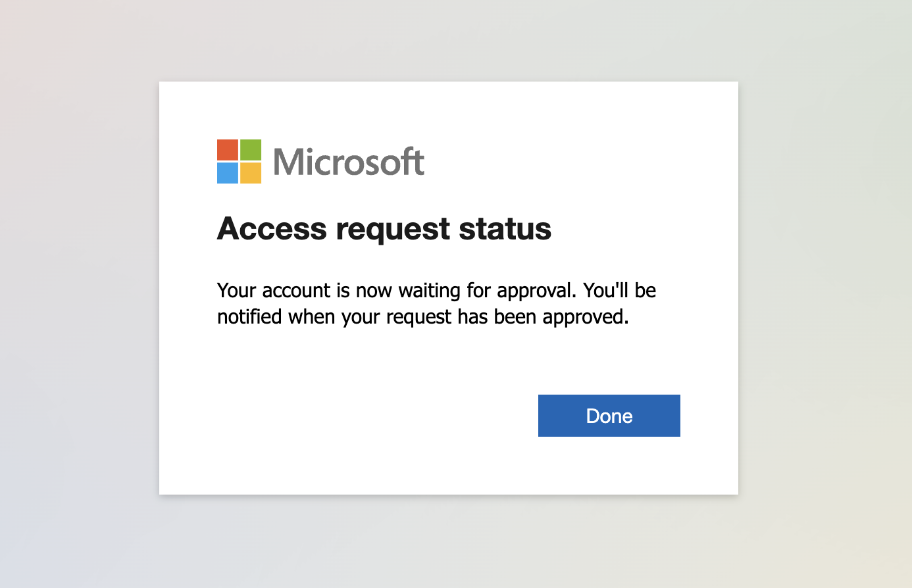Viewport: 912px width, 588px height.
Task: Click the Microsoft wordmark next to the logo
Action: (x=349, y=161)
